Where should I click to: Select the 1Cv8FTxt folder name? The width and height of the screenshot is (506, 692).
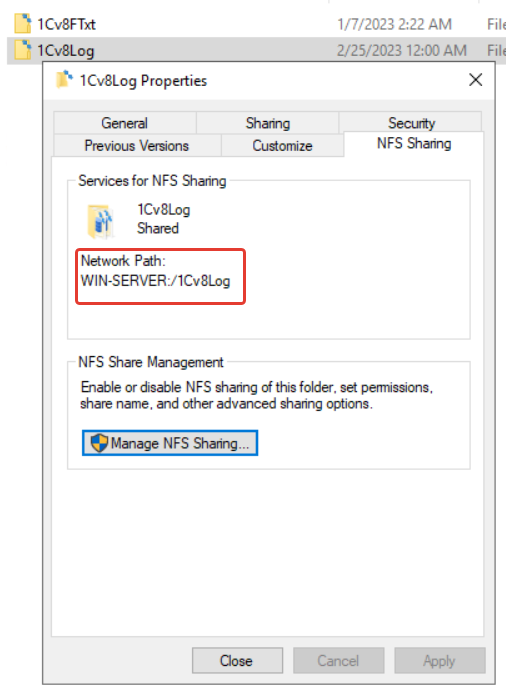pyautogui.click(x=66, y=24)
